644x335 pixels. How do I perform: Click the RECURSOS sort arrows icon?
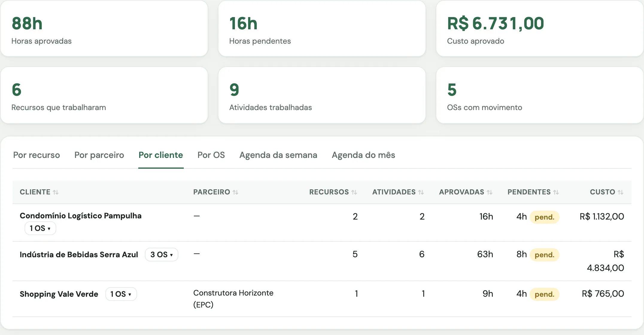pyautogui.click(x=354, y=192)
